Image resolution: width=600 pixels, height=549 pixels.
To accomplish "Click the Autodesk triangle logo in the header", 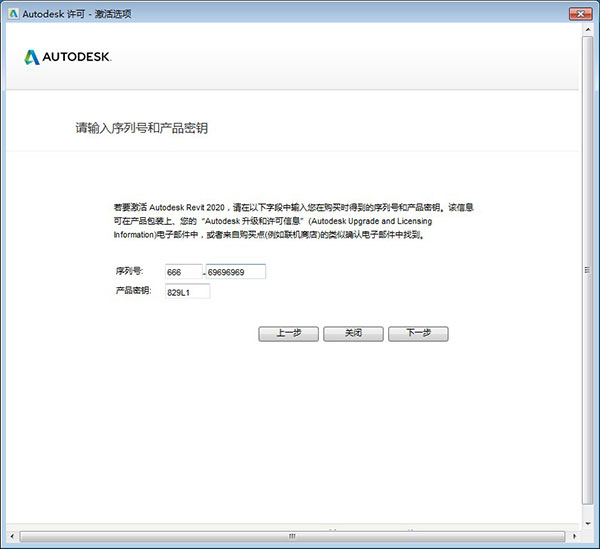I will pyautogui.click(x=30, y=57).
